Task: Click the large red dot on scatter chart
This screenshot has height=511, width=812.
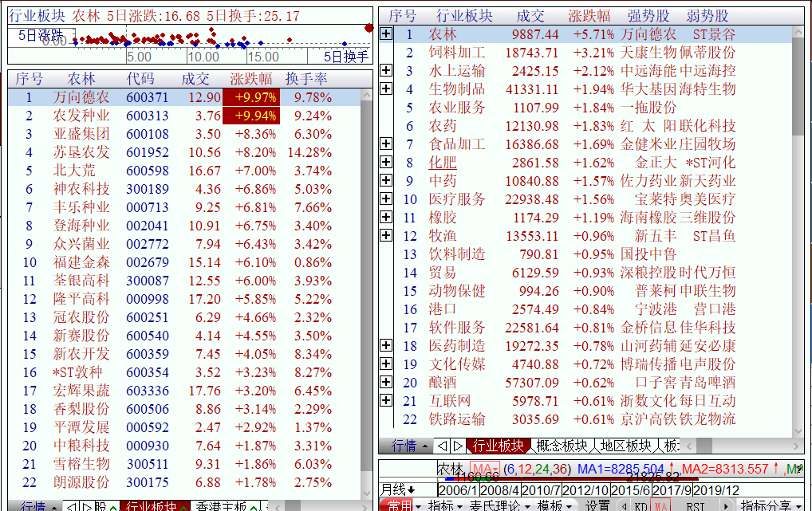Action: click(x=369, y=27)
